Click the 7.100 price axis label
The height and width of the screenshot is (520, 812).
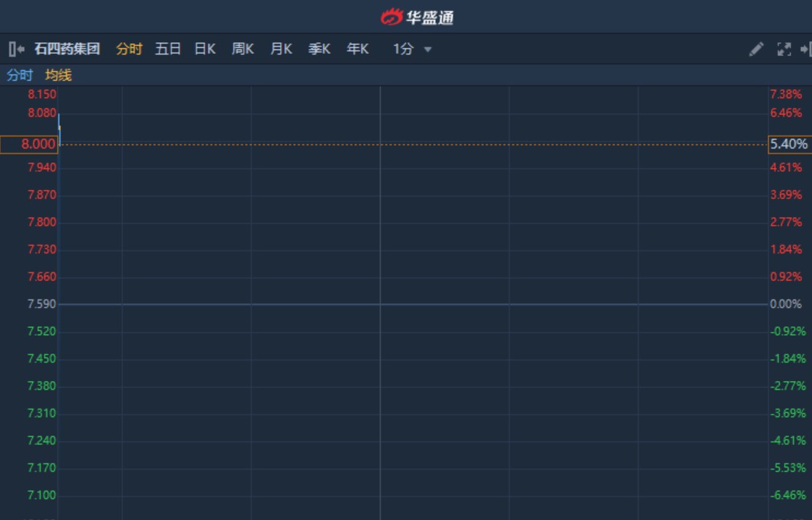[x=42, y=495]
